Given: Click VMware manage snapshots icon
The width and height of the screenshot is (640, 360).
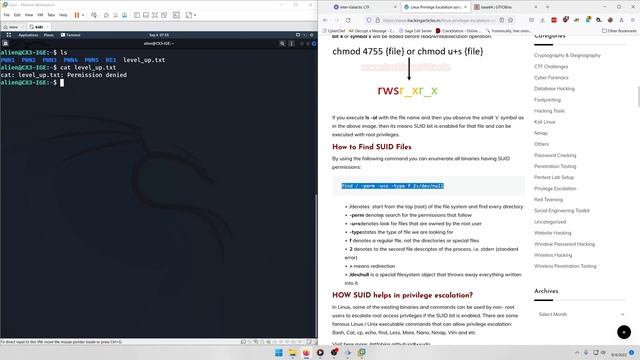Looking at the screenshot, I should coord(124,15).
